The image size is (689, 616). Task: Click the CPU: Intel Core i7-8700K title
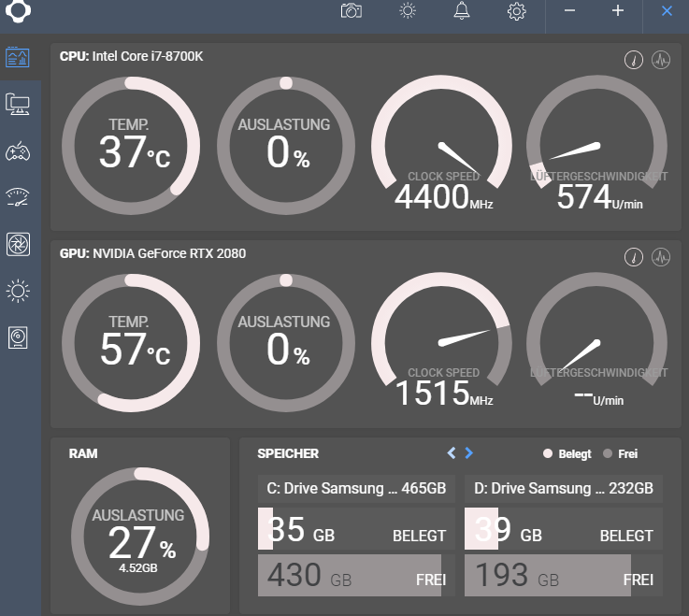click(x=132, y=56)
